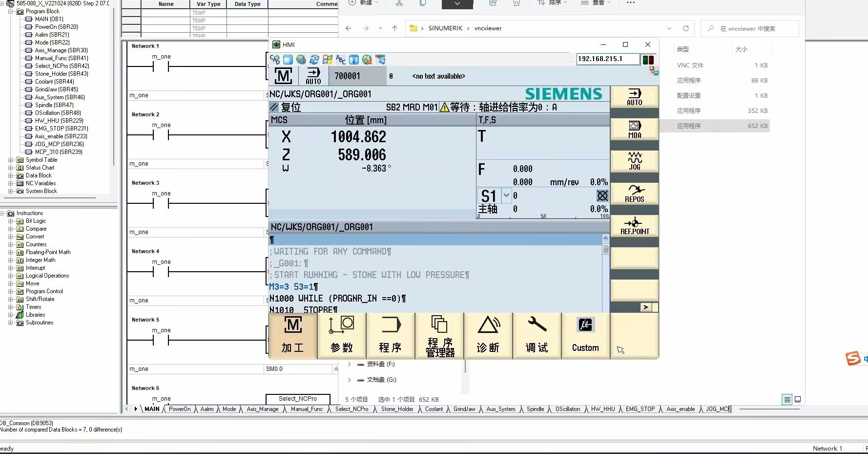Toggle the green/red connection indicator
The width and height of the screenshot is (868, 454).
pos(648,60)
